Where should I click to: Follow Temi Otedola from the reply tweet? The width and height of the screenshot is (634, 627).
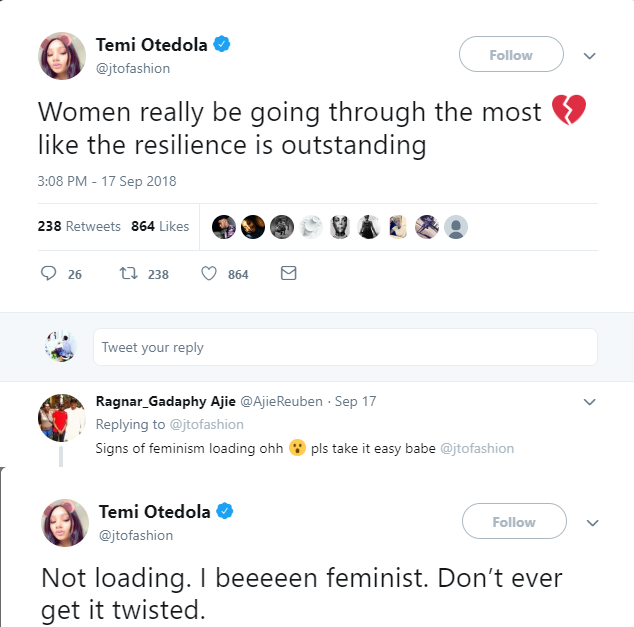(x=513, y=522)
